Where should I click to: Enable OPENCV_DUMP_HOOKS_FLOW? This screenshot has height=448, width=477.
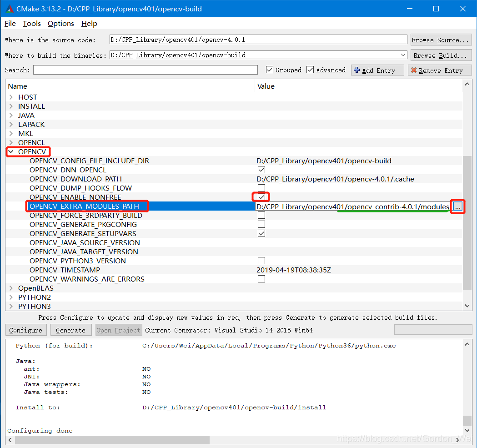[261, 188]
